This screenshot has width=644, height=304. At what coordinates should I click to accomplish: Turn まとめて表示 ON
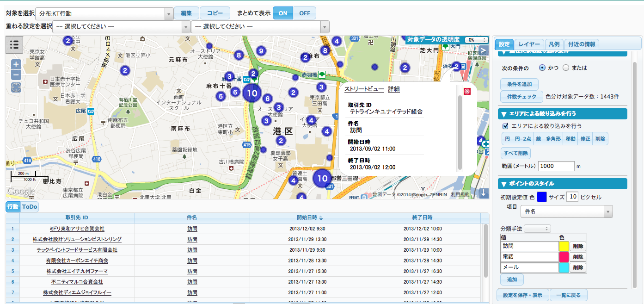(283, 13)
